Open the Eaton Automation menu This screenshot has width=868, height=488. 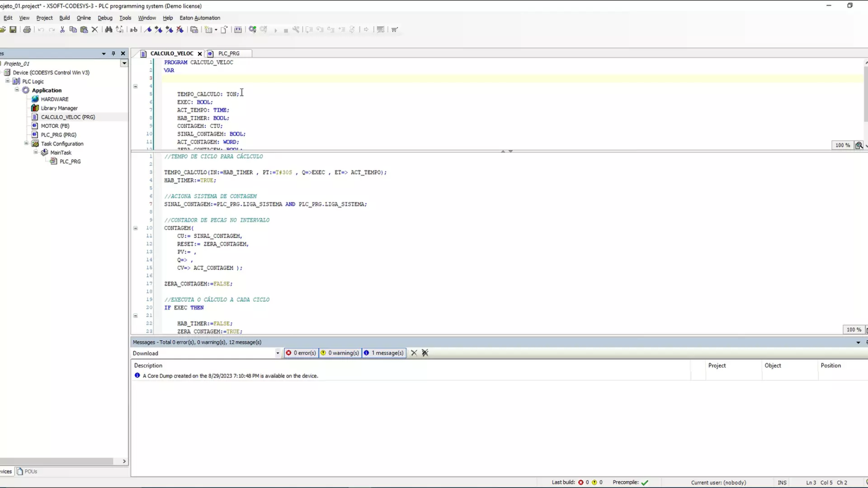(x=200, y=18)
